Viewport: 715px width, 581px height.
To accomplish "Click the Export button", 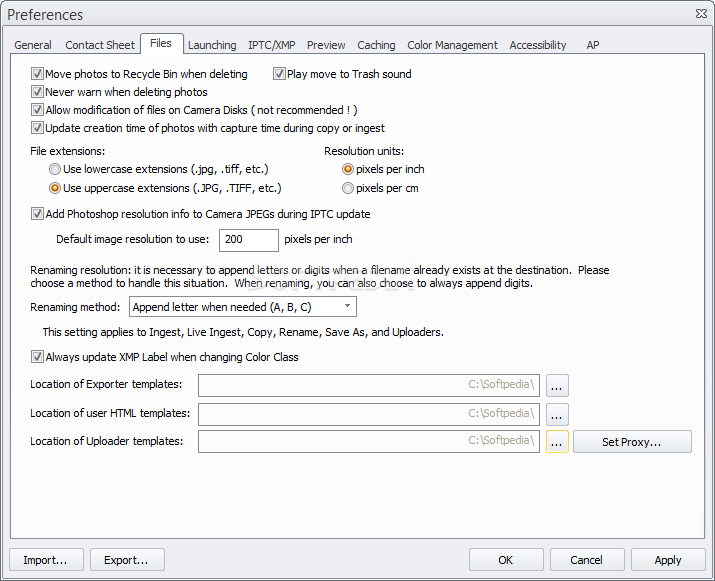I will pyautogui.click(x=127, y=560).
